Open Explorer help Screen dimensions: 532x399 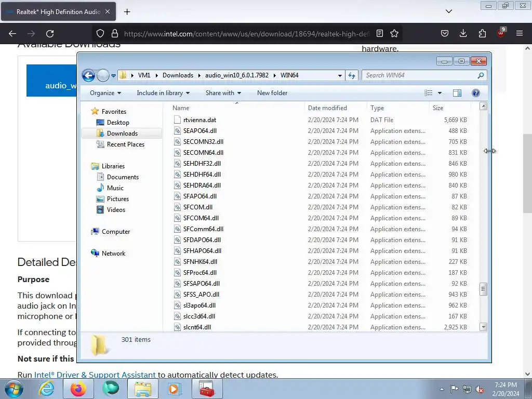click(476, 93)
